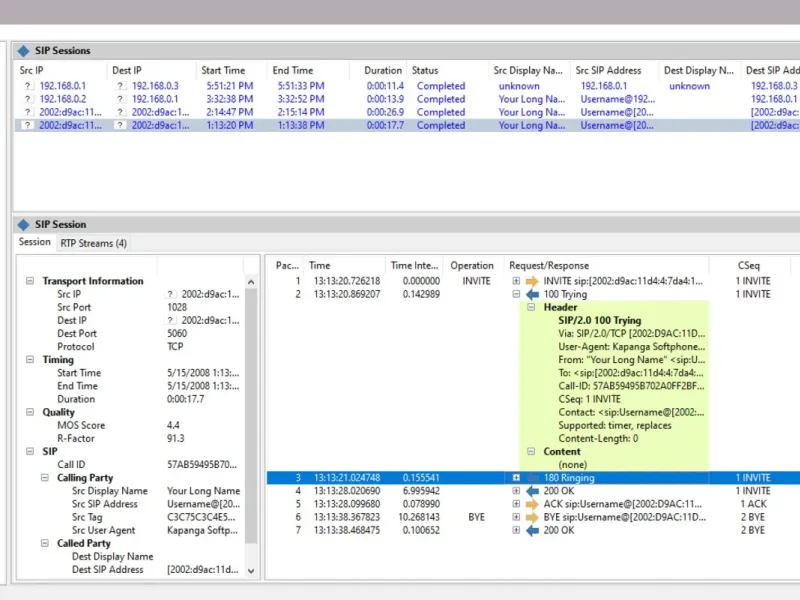This screenshot has height=600, width=800.
Task: Sort sessions by the Duration column header
Action: pyautogui.click(x=382, y=71)
